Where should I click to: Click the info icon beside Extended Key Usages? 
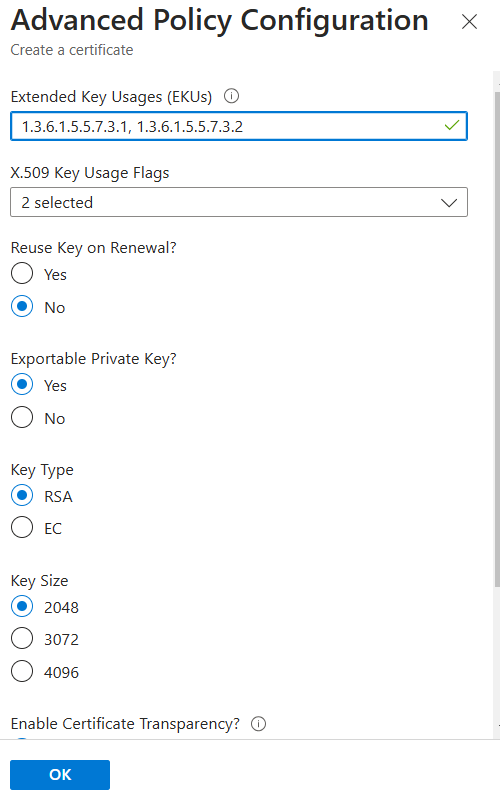click(232, 96)
